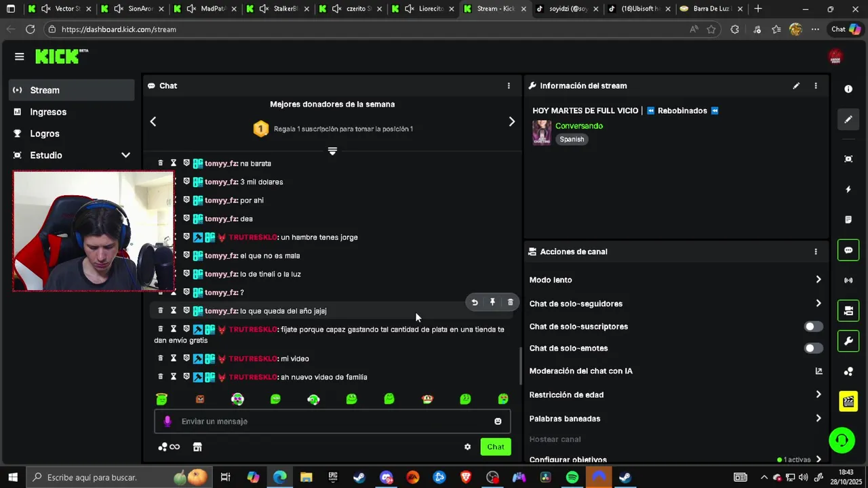Viewport: 868px width, 488px height.
Task: Open Acciones de canal three-dot menu
Action: pos(816,251)
